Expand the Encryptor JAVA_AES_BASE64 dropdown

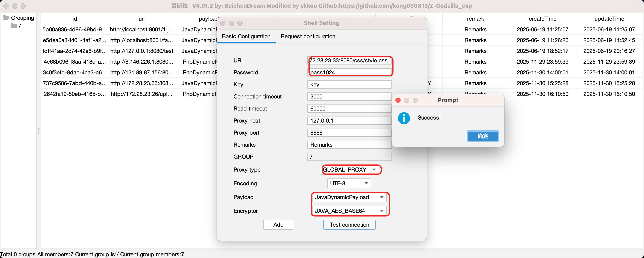click(x=349, y=211)
